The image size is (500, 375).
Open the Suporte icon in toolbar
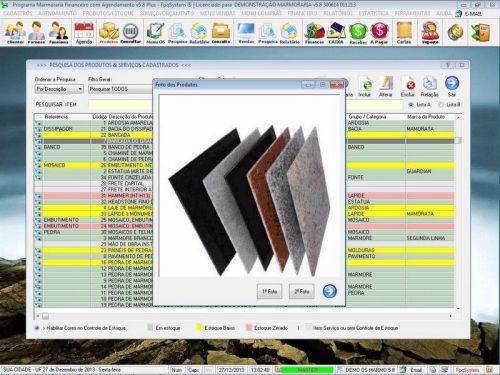pos(430,32)
